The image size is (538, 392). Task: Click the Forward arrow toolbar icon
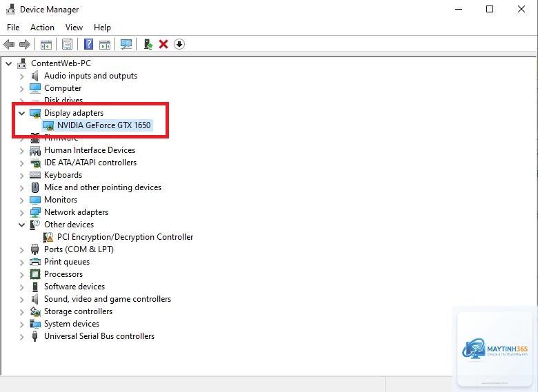click(24, 44)
